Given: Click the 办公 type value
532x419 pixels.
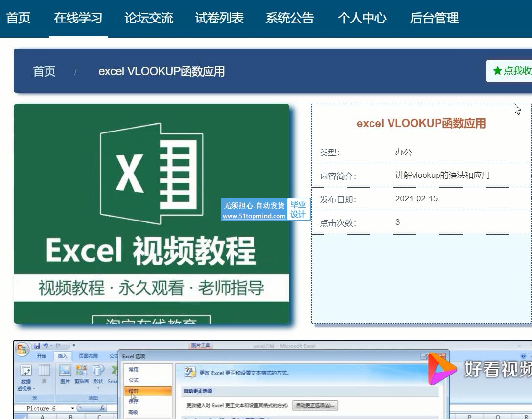Looking at the screenshot, I should click(403, 152).
